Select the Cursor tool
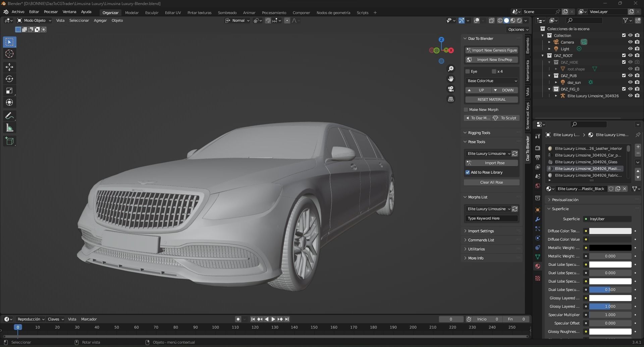The image size is (644, 347). [x=9, y=54]
